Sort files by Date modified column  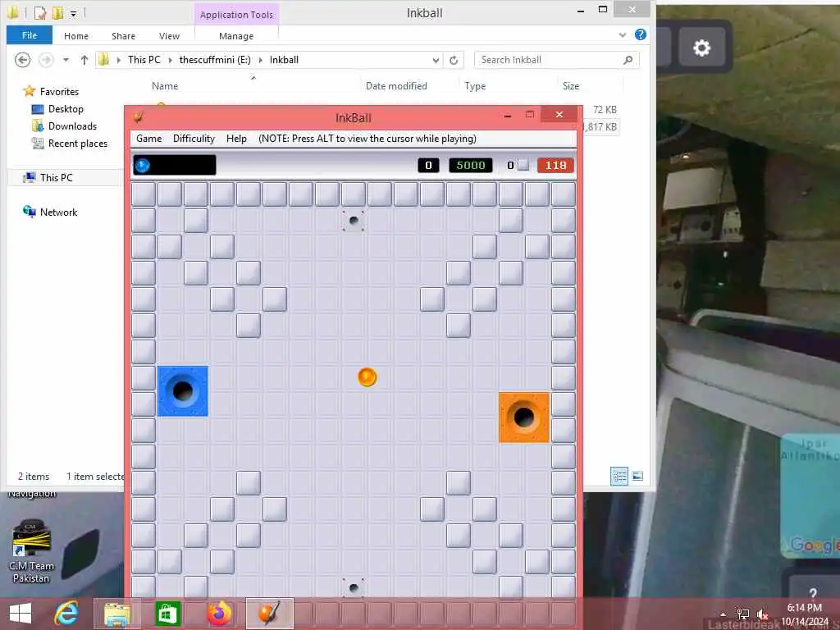point(396,85)
